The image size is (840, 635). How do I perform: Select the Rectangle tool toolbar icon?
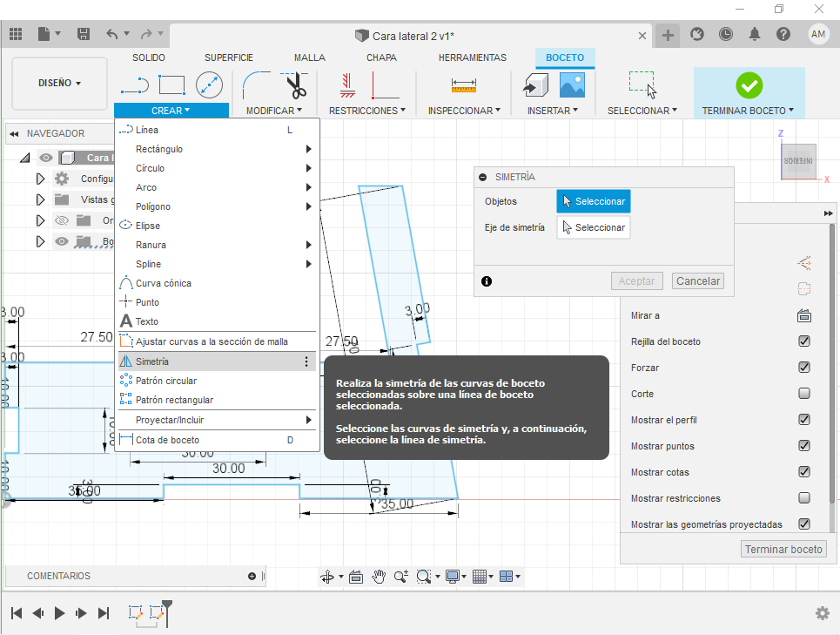click(172, 84)
